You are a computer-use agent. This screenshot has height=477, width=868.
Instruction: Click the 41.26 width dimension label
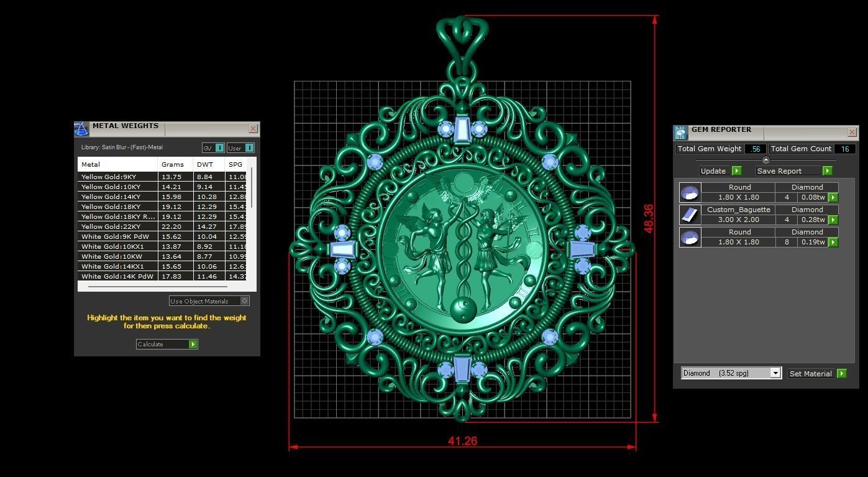pyautogui.click(x=462, y=441)
